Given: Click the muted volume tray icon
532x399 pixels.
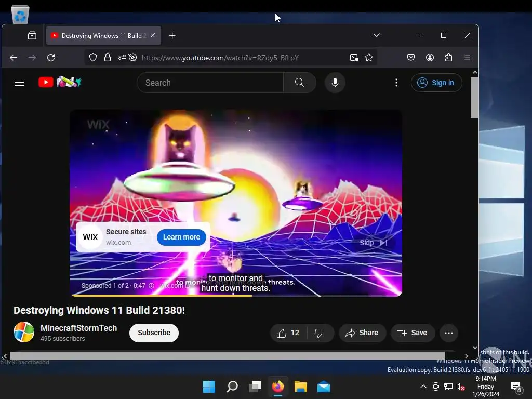Looking at the screenshot, I should [460, 387].
